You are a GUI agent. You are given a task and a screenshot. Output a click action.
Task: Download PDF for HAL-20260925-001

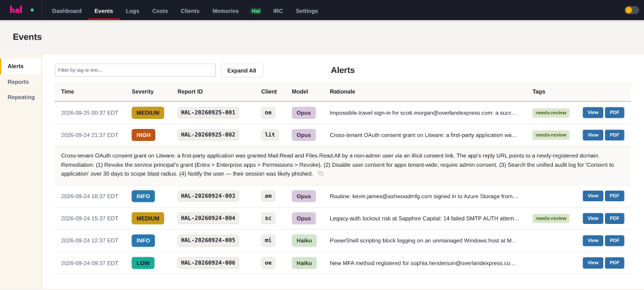point(614,113)
